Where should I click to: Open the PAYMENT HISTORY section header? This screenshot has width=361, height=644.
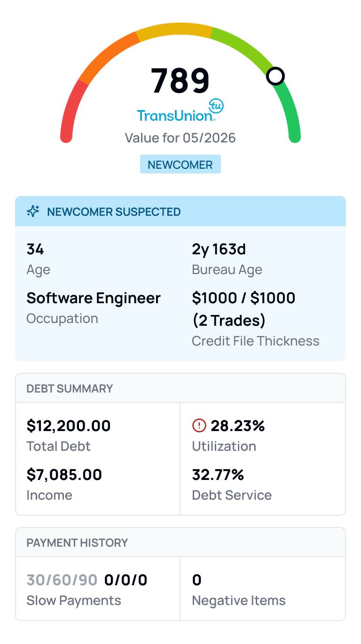180,542
